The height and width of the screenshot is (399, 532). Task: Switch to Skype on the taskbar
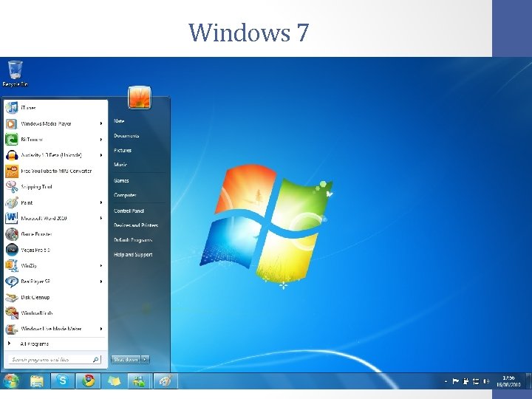tap(63, 381)
